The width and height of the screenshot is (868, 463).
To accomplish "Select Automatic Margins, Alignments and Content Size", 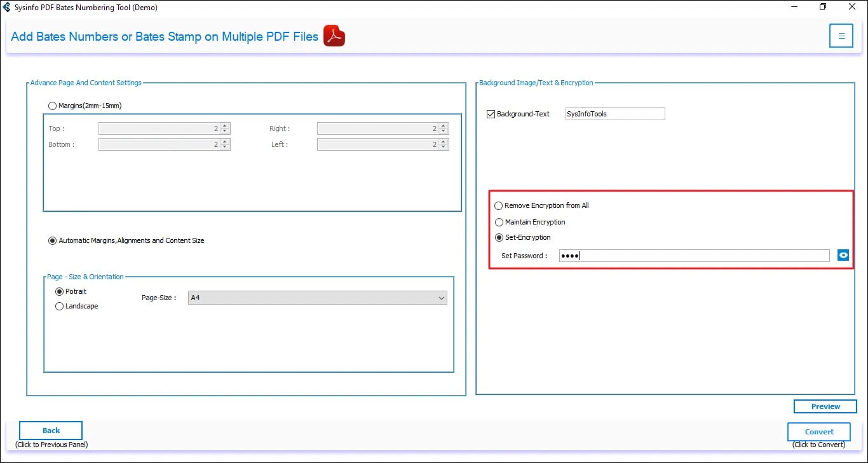I will [53, 240].
